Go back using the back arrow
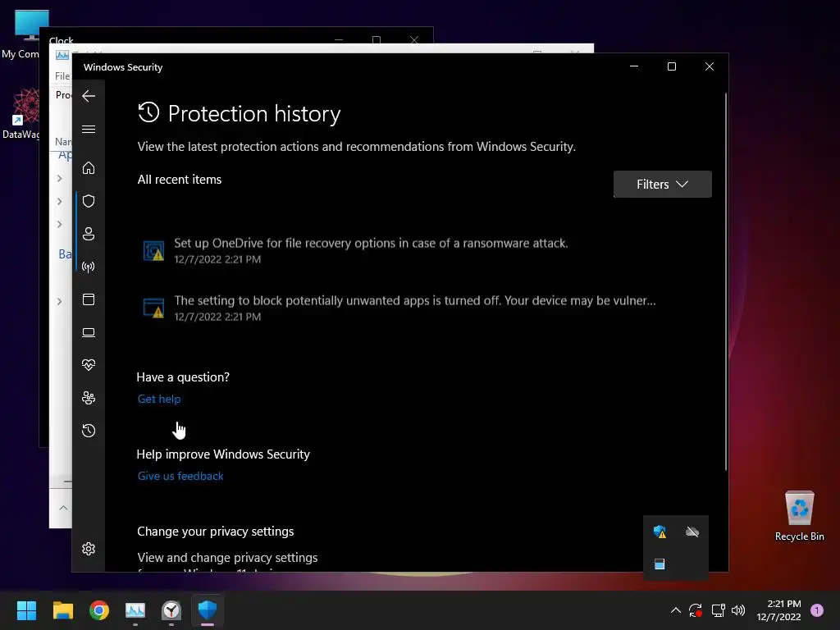Image resolution: width=840 pixels, height=630 pixels. pos(89,96)
